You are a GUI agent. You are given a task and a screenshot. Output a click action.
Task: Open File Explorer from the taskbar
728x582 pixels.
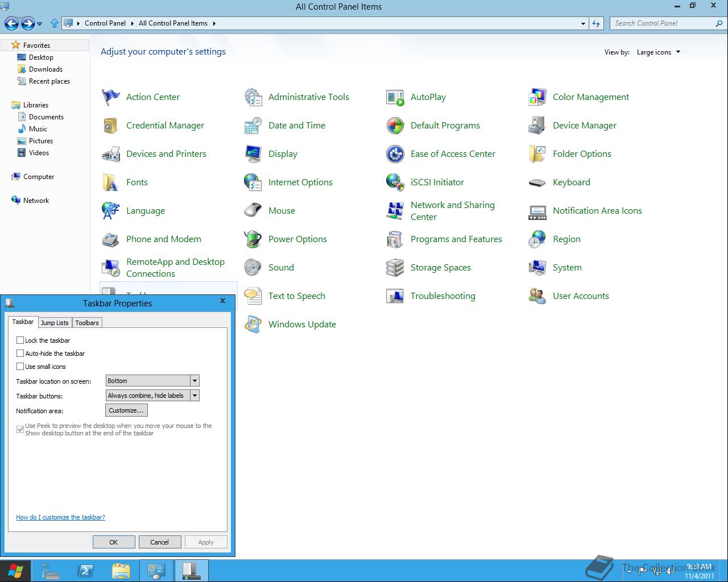coord(121,571)
